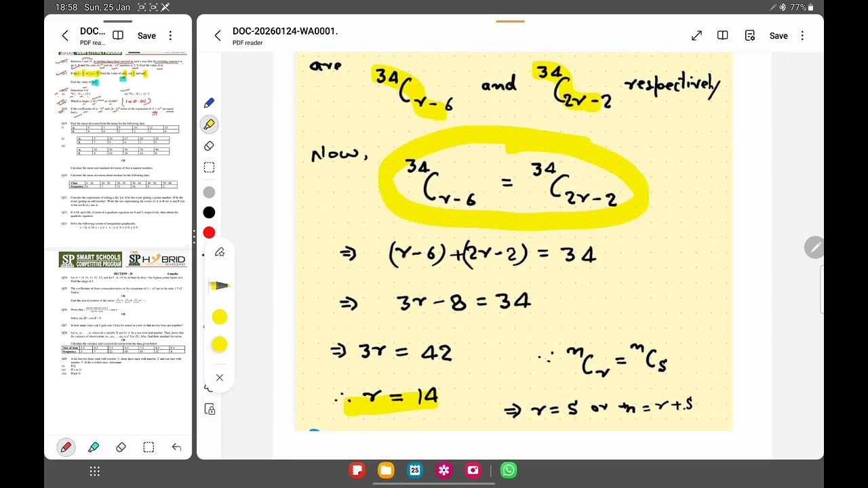Choose eraser in left window bottom bar

[x=121, y=447]
